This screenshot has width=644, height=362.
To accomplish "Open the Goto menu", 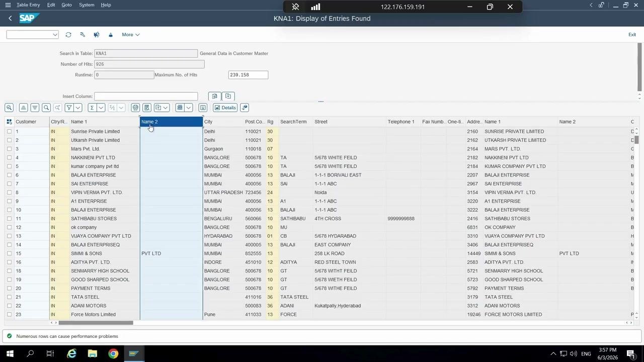I will click(66, 5).
